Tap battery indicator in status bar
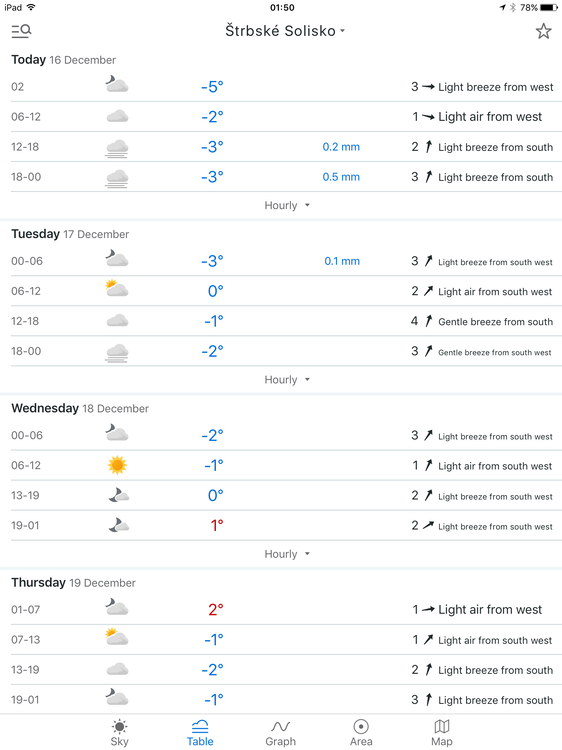562x750 pixels. point(549,8)
